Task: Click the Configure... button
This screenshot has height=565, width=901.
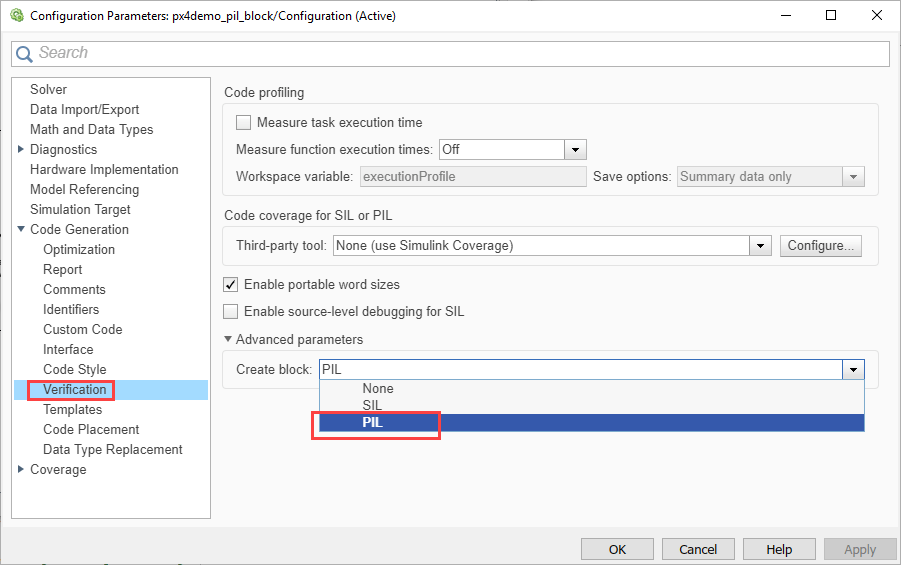Action: click(820, 245)
